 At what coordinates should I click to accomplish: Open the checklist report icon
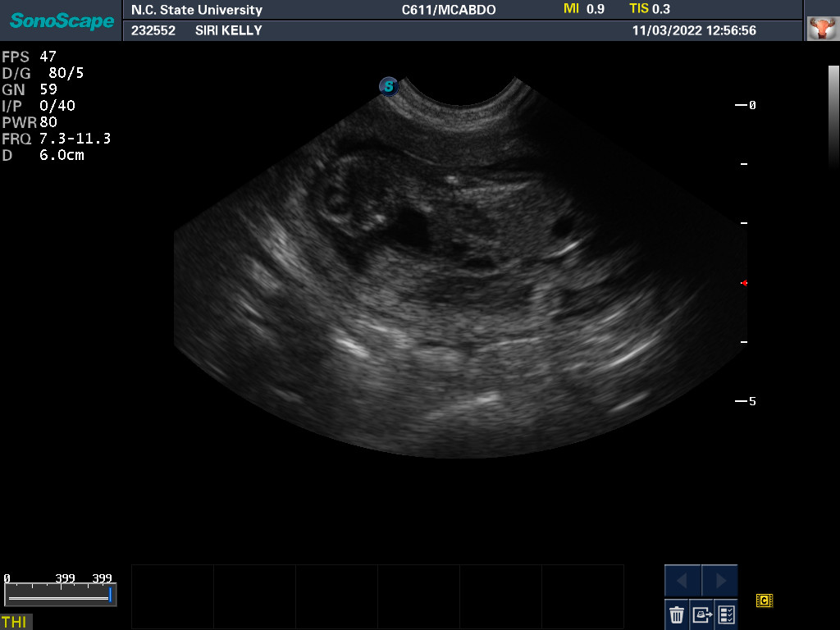(x=726, y=614)
